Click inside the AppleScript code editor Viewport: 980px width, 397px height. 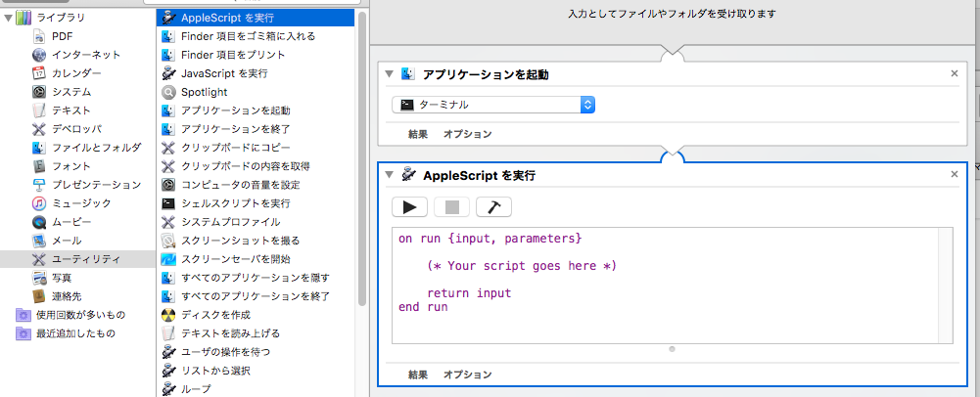click(665, 286)
